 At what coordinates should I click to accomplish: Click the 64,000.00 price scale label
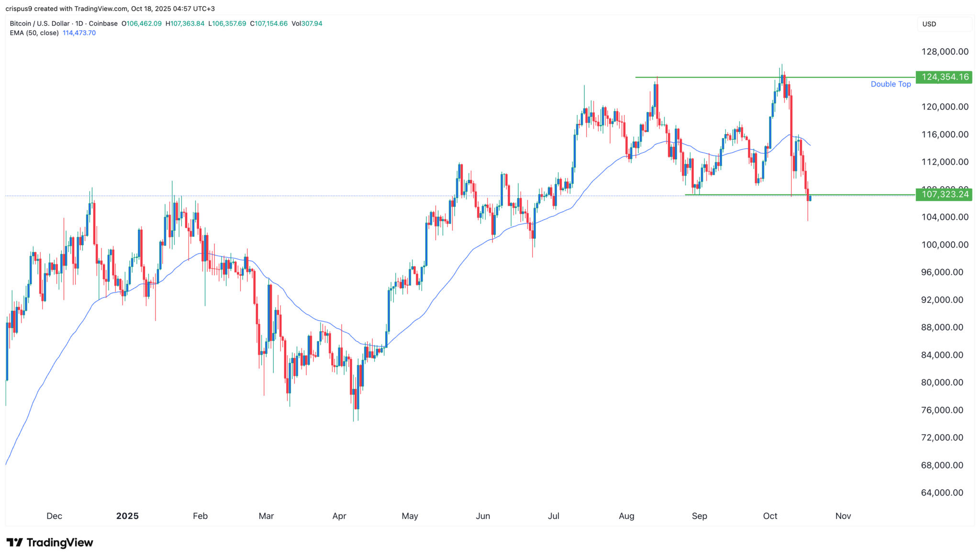[x=942, y=492]
